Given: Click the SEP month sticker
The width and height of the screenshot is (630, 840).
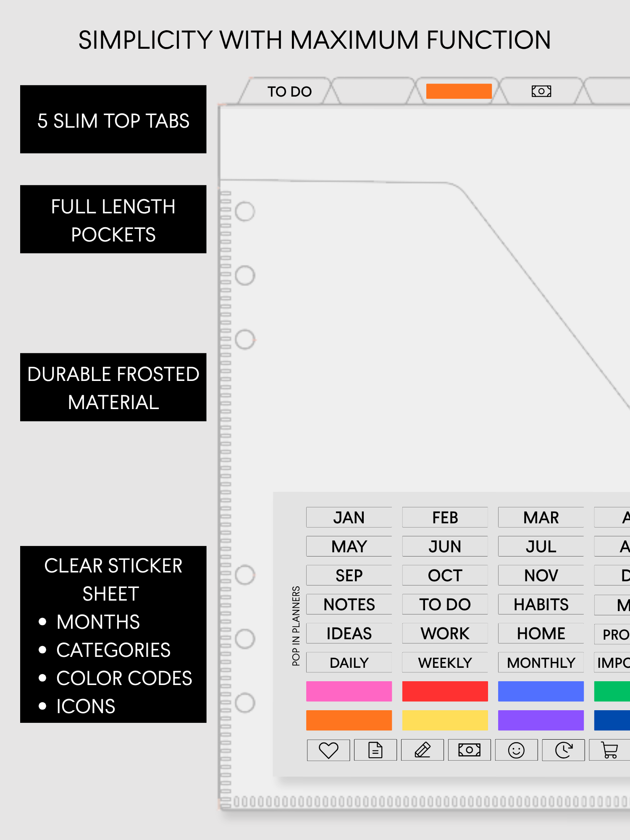Looking at the screenshot, I should point(349,575).
